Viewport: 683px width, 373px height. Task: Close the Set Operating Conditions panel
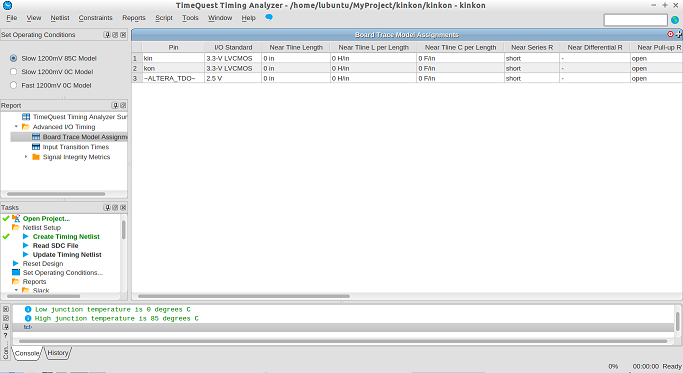coord(123,35)
